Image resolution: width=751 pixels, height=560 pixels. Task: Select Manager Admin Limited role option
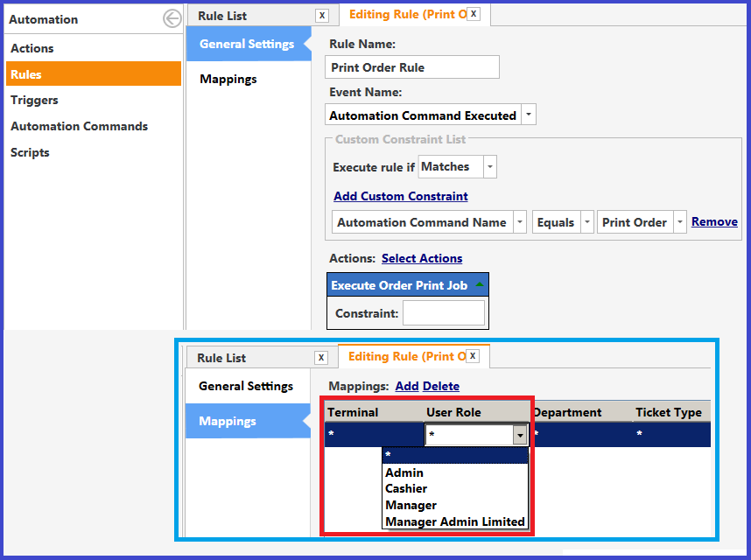[454, 521]
